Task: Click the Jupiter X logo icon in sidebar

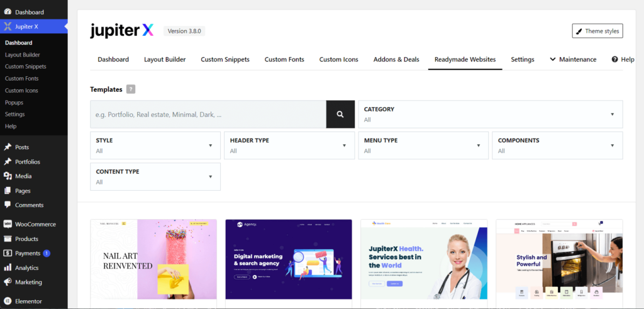Action: [8, 26]
